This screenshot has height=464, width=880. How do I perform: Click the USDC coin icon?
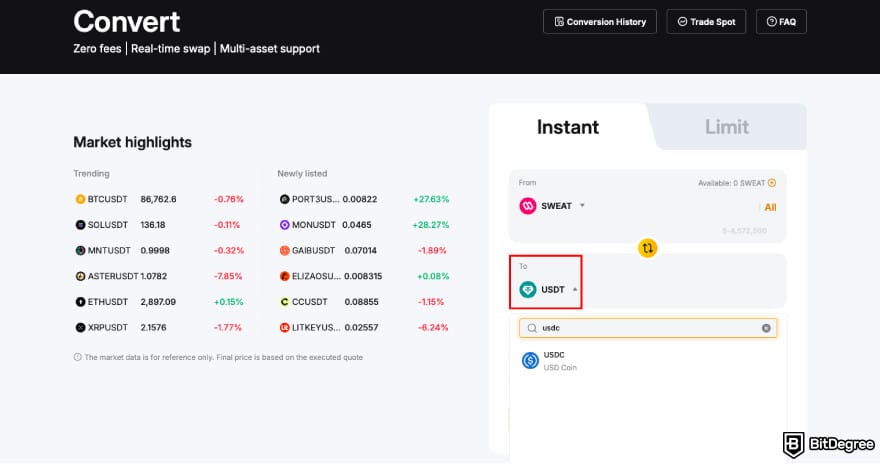pyautogui.click(x=530, y=360)
